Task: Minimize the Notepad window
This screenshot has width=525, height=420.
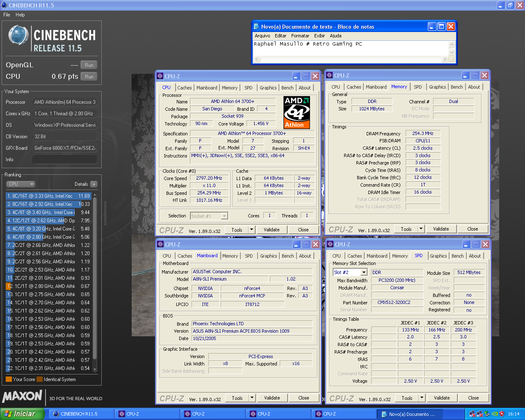Action: pyautogui.click(x=432, y=27)
